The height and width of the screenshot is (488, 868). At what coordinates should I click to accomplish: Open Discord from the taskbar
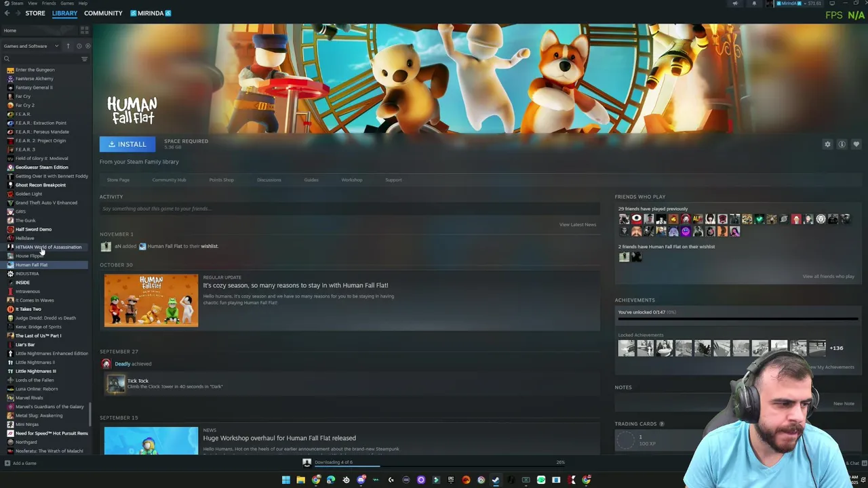click(x=361, y=480)
